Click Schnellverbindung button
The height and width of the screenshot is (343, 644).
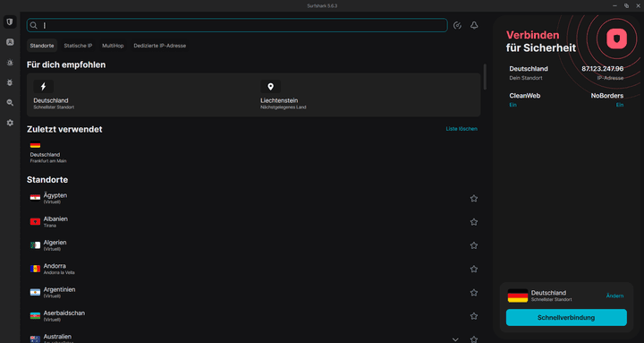click(x=566, y=318)
